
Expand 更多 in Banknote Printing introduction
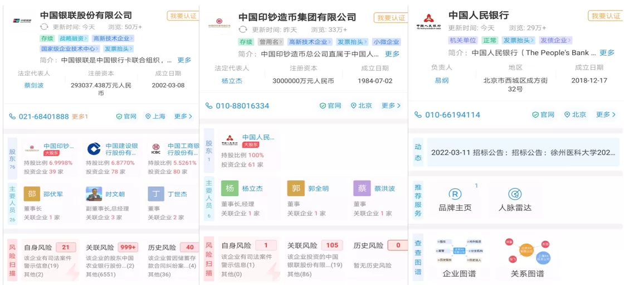pyautogui.click(x=392, y=54)
